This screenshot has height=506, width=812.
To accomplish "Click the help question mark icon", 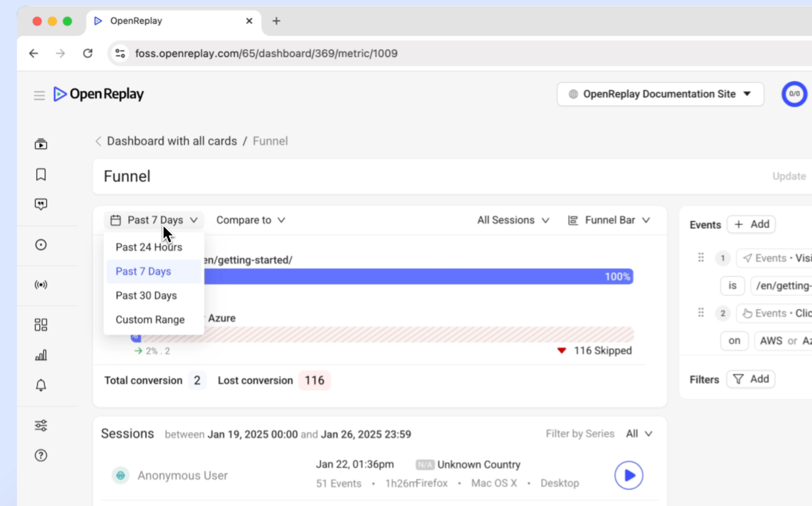I will [41, 455].
